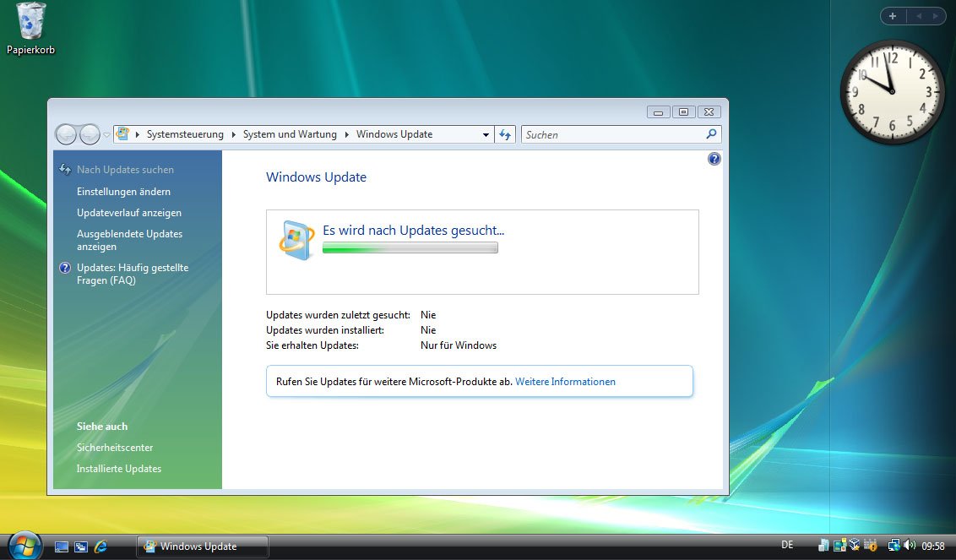
Task: Click the Switch between windows icon
Action: tap(81, 546)
